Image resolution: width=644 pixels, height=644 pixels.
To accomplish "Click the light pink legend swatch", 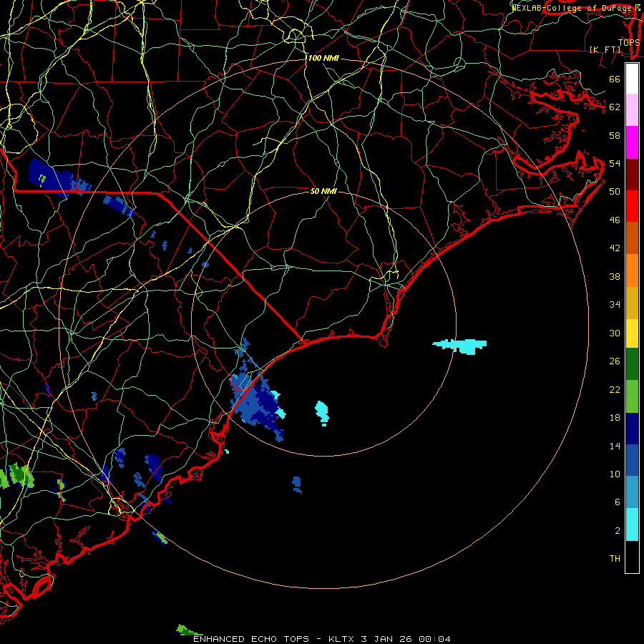I will point(632,109).
